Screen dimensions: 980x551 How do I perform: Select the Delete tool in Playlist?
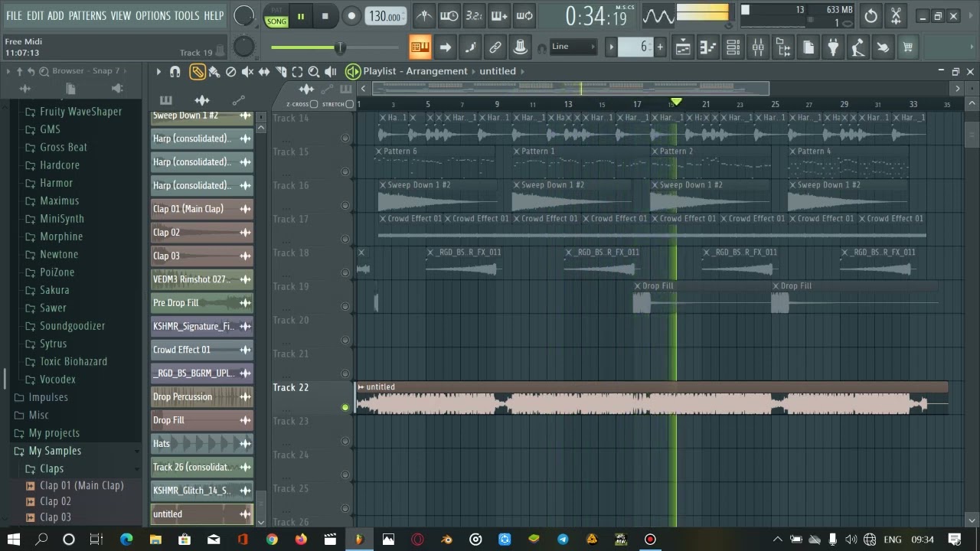click(230, 71)
